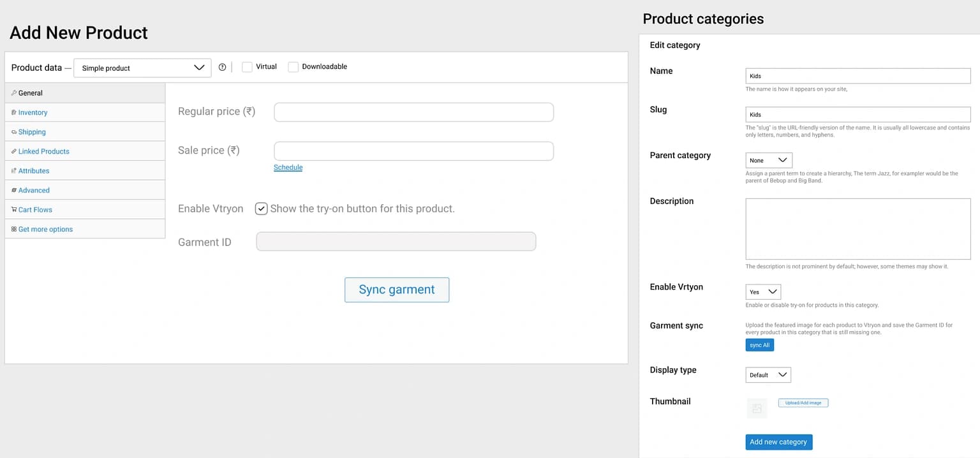Click the Regular price input field

[413, 112]
